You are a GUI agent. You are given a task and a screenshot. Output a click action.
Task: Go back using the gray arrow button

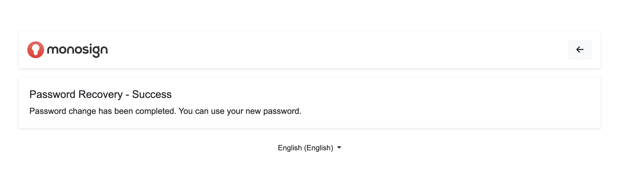coord(580,49)
